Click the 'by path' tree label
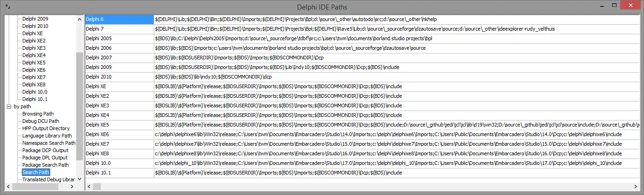The image size is (644, 195). pyautogui.click(x=22, y=106)
